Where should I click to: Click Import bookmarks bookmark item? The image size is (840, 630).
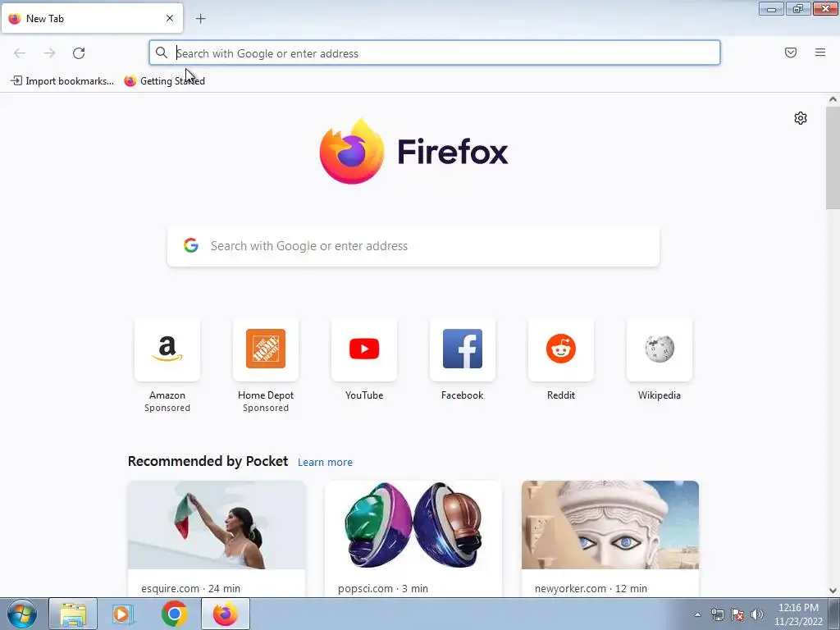coord(62,81)
